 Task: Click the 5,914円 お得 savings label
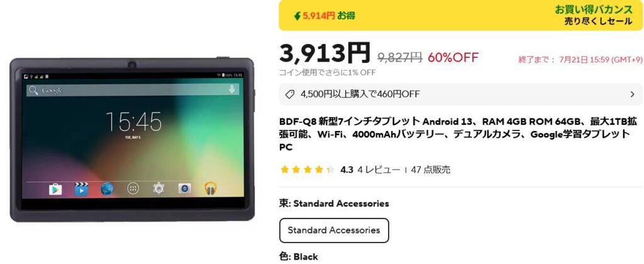[x=325, y=16]
